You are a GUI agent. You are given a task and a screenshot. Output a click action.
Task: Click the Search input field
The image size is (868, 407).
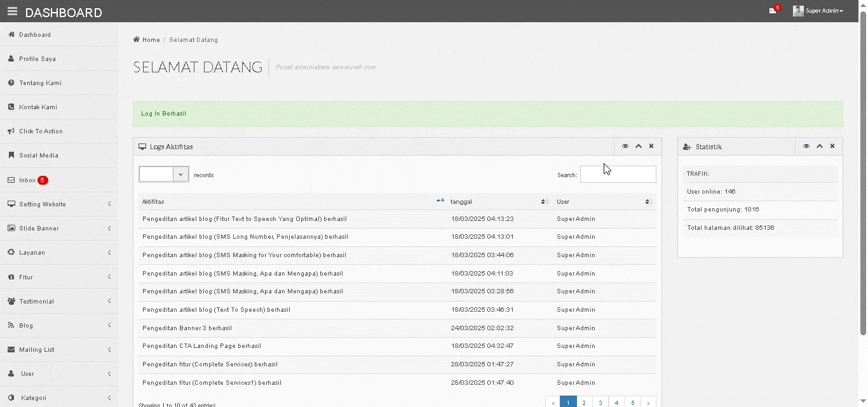coord(618,175)
